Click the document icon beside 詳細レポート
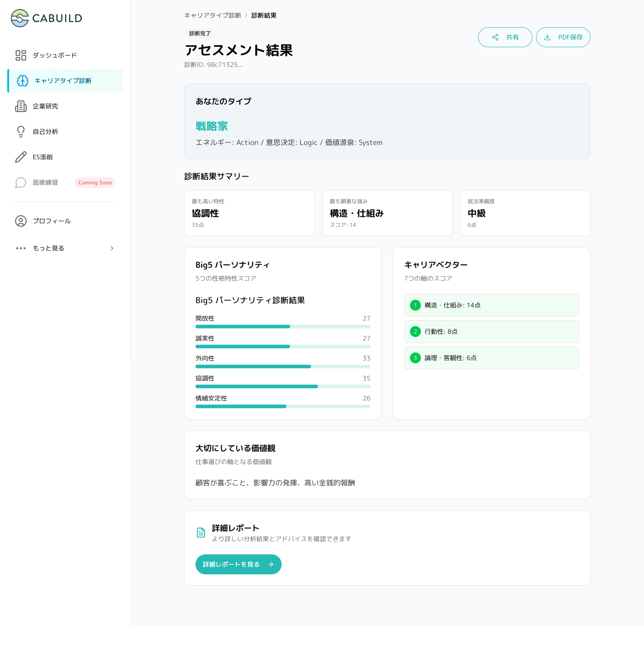 pyautogui.click(x=201, y=532)
